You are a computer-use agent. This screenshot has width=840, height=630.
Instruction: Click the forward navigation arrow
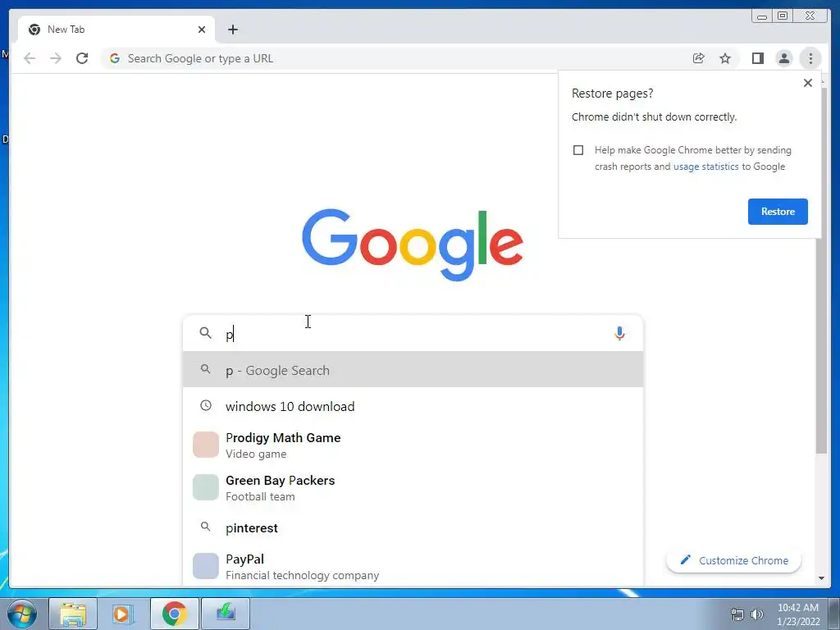pos(56,58)
